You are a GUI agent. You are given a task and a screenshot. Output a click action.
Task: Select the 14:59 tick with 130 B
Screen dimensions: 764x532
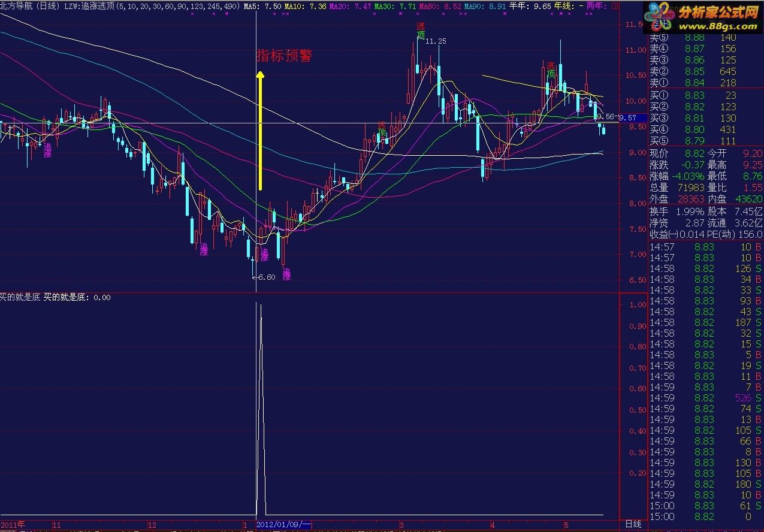706,463
